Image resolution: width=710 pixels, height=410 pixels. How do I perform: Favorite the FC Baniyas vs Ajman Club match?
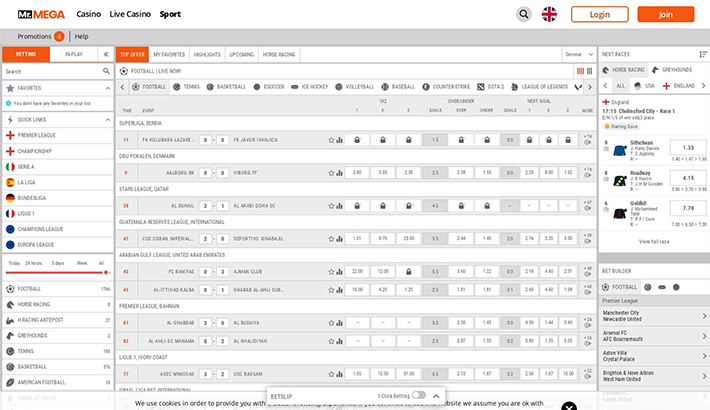[331, 272]
